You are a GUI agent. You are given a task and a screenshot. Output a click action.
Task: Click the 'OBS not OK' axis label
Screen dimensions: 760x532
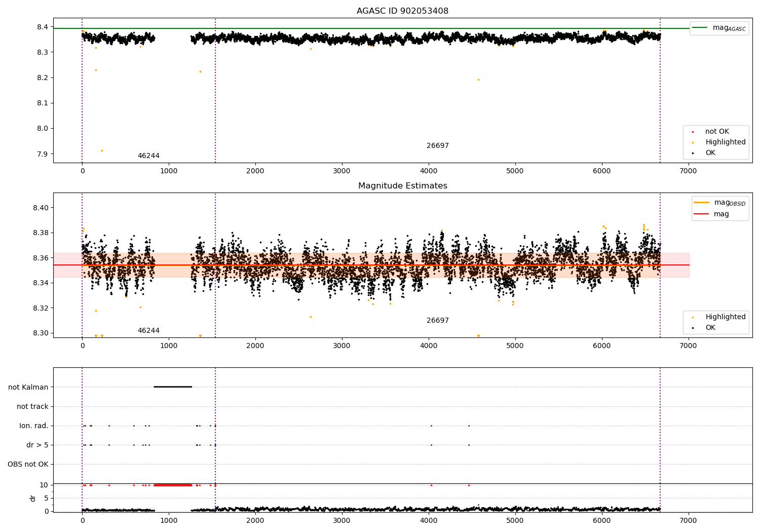tap(28, 464)
